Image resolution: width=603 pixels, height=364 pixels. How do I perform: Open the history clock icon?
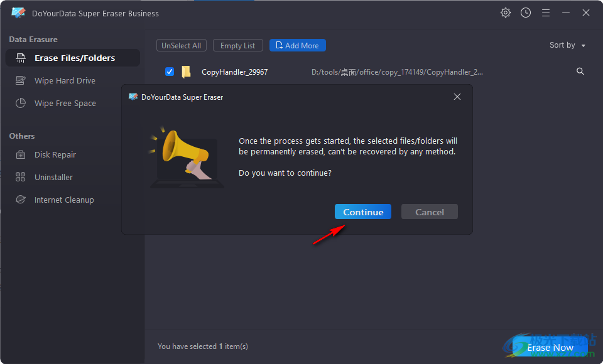[x=526, y=13]
